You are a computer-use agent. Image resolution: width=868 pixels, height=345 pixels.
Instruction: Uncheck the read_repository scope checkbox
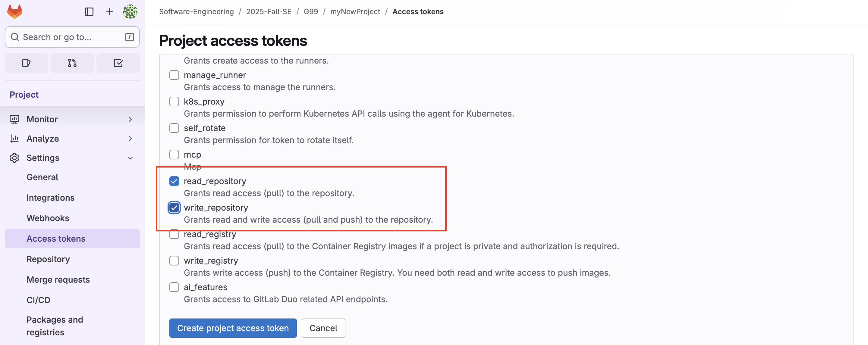(x=174, y=181)
